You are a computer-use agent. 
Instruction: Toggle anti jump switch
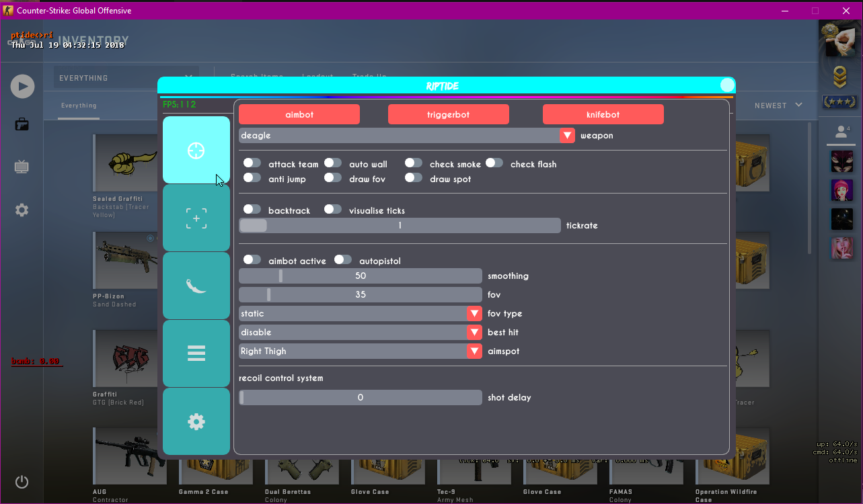pos(252,177)
